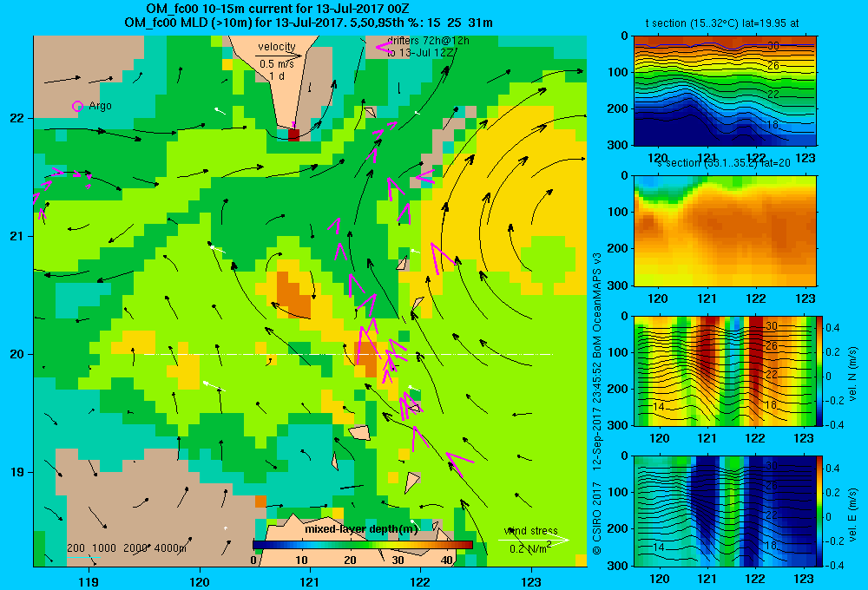Click the longitude 121 label under main map

310,581
